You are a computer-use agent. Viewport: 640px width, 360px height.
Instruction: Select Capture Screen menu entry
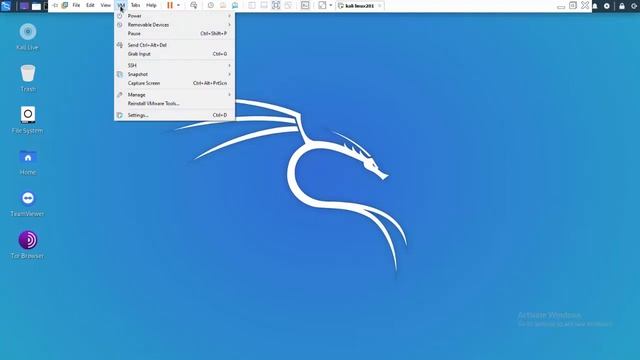click(174, 83)
